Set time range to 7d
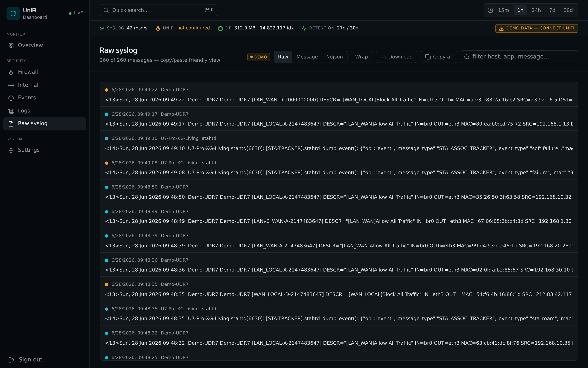588x368 pixels. click(552, 10)
